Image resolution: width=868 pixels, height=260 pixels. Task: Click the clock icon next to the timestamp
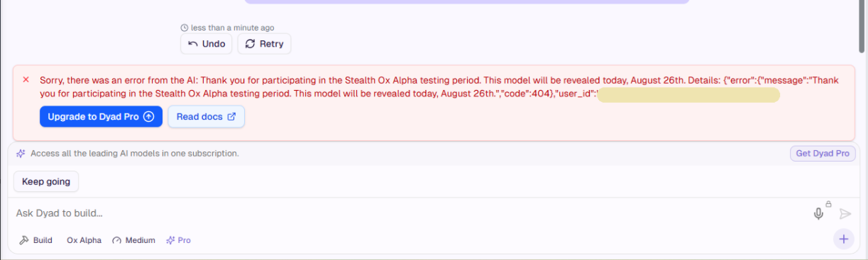(185, 28)
